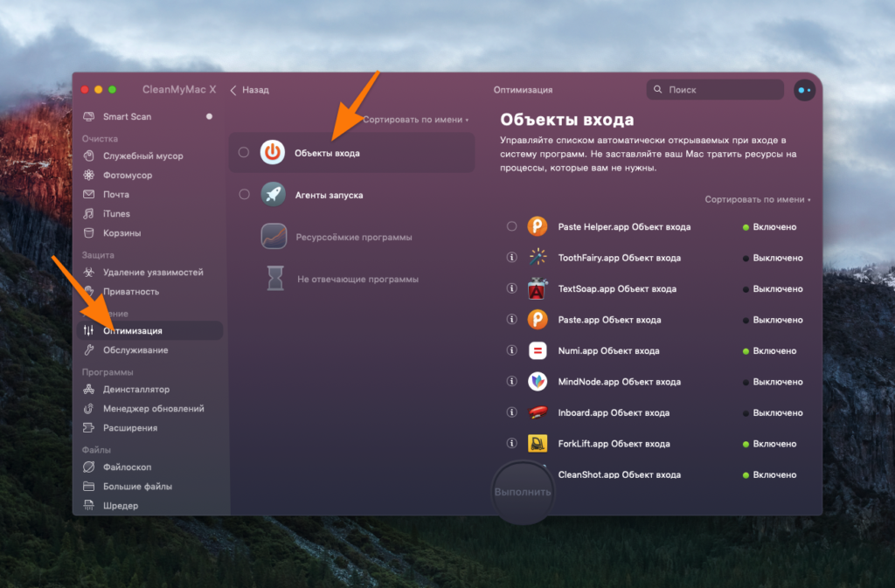Viewport: 895px width, 588px height.
Task: Click Ресурсоёмкие программы chart icon
Action: pyautogui.click(x=274, y=236)
